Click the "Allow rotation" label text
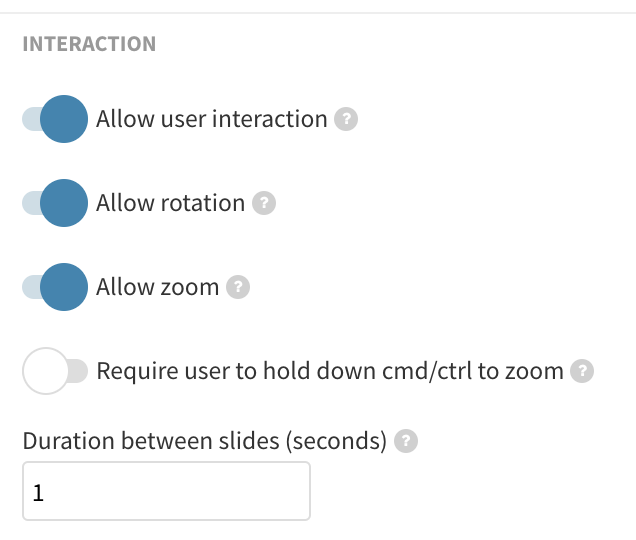Viewport: 636px width, 540px height. 170,204
